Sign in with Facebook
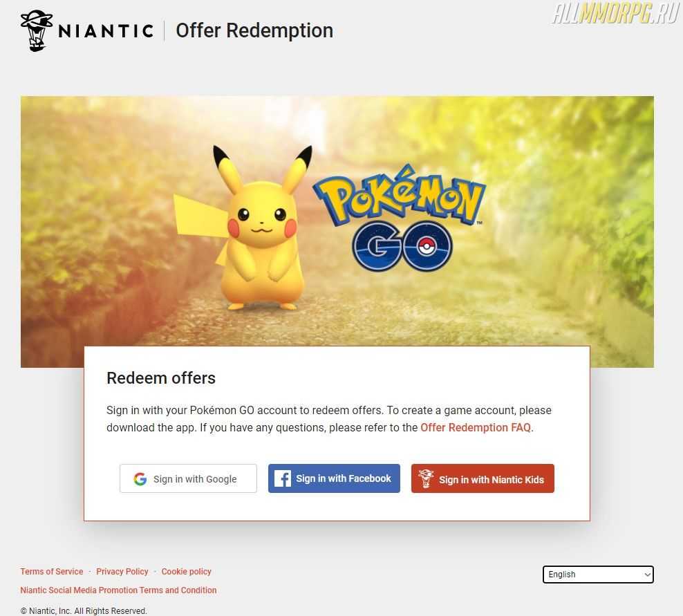The image size is (683, 616). 334,478
